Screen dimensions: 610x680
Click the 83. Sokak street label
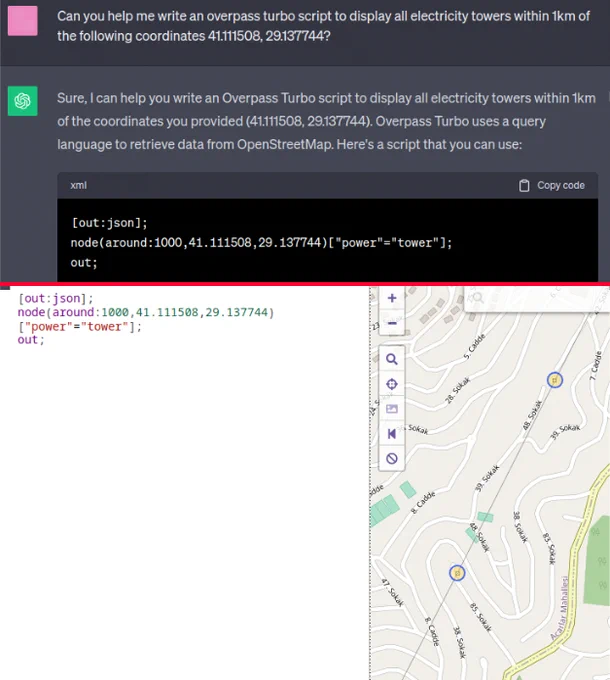[549, 549]
